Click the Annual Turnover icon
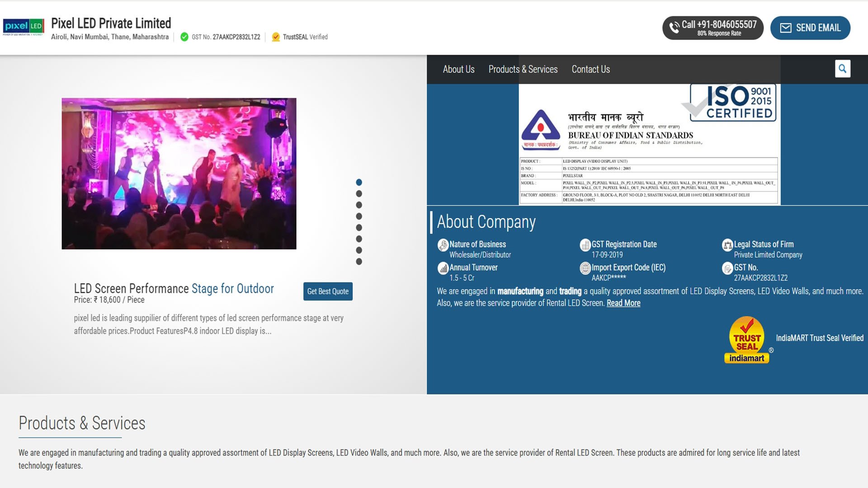The image size is (868, 488). pyautogui.click(x=443, y=268)
